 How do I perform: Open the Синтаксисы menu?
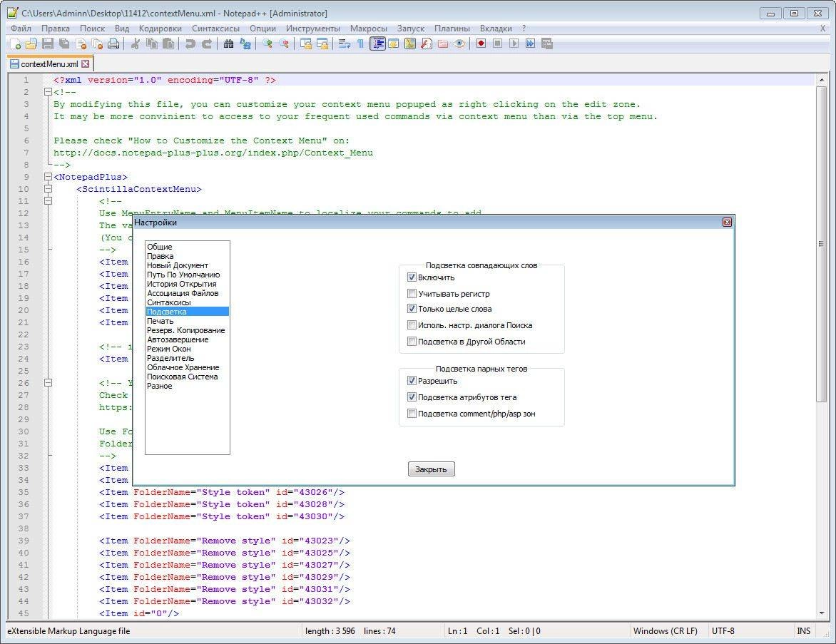click(215, 29)
